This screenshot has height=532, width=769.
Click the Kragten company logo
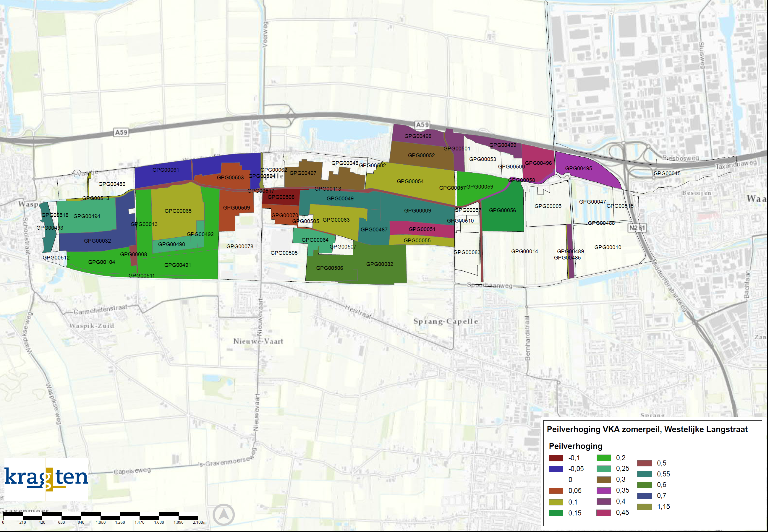[46, 479]
